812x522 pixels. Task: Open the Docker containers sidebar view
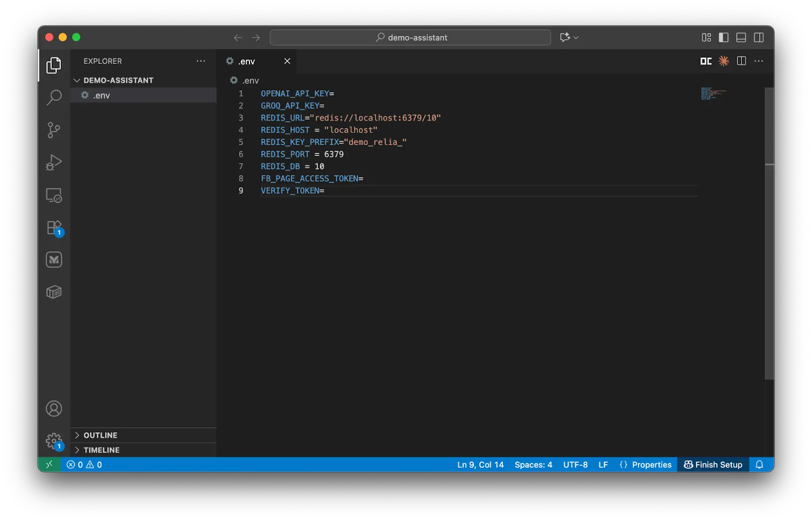click(53, 292)
